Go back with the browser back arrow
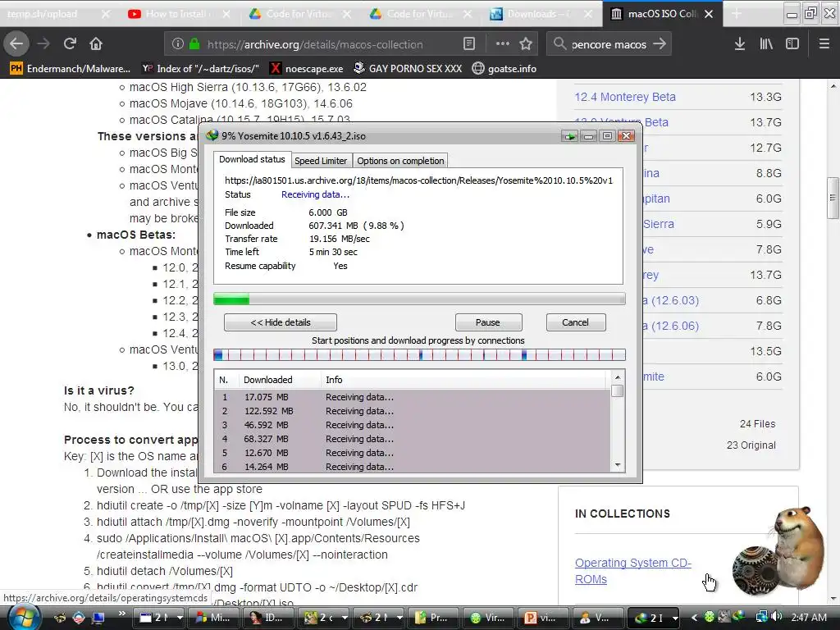The image size is (840, 630). click(x=16, y=44)
